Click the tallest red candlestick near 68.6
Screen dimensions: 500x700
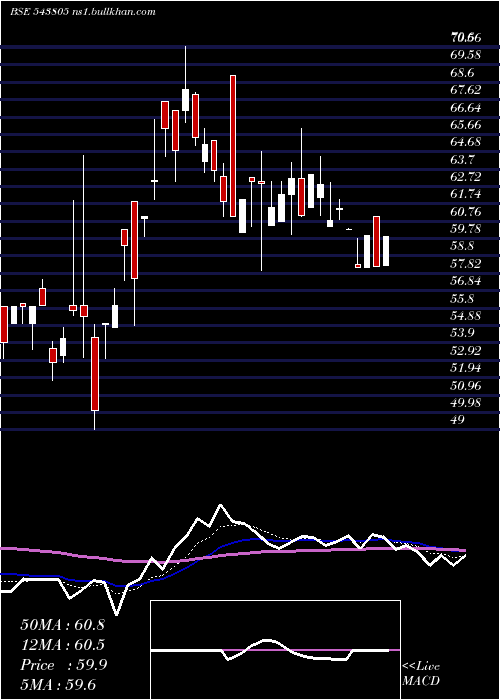233,146
